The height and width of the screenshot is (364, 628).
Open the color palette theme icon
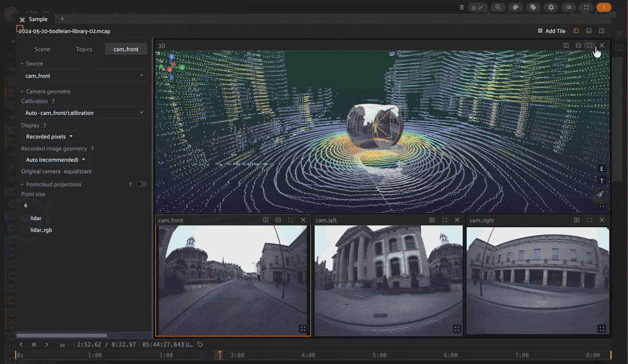(515, 7)
